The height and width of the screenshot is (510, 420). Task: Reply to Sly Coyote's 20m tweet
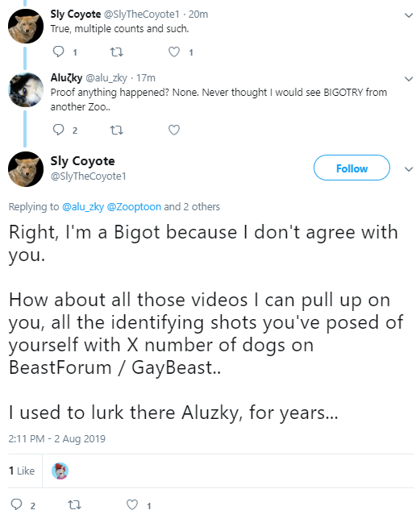pos(59,52)
